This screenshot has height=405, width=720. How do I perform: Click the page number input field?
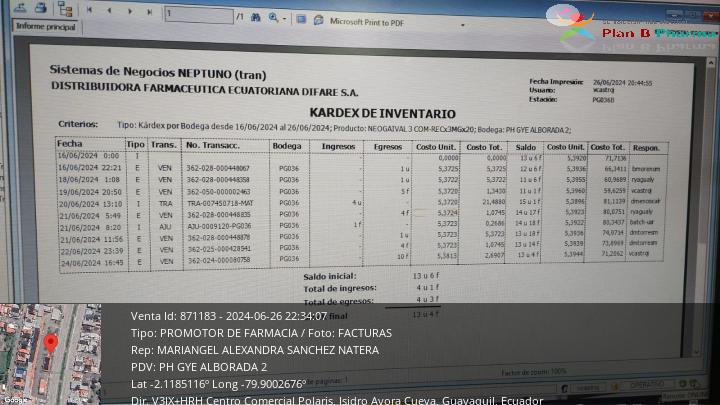pos(199,14)
